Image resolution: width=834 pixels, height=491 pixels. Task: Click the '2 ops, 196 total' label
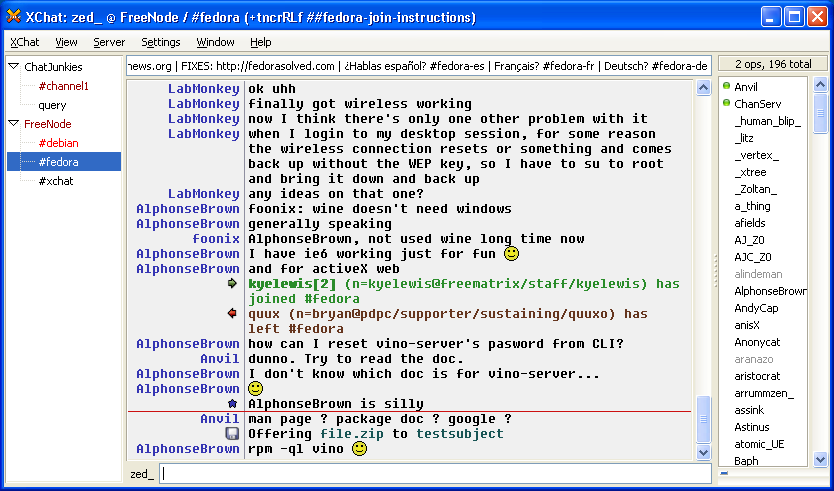pyautogui.click(x=773, y=64)
